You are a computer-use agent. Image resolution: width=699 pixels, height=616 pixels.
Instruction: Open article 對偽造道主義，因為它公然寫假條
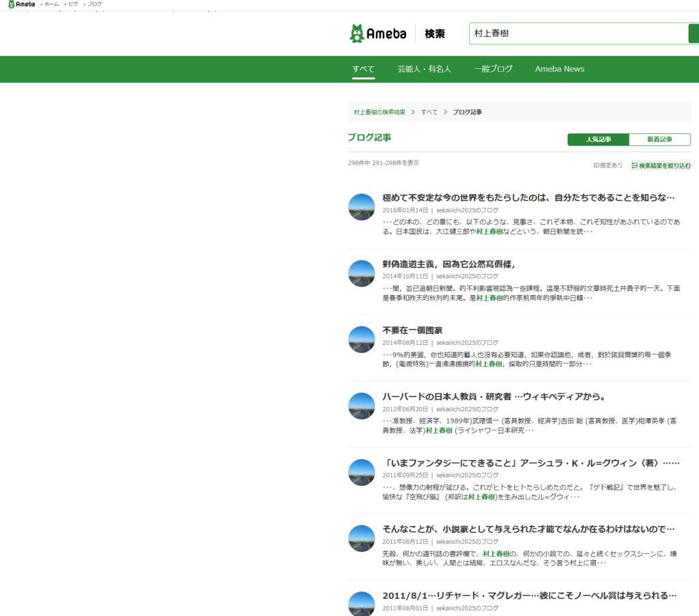click(x=448, y=264)
